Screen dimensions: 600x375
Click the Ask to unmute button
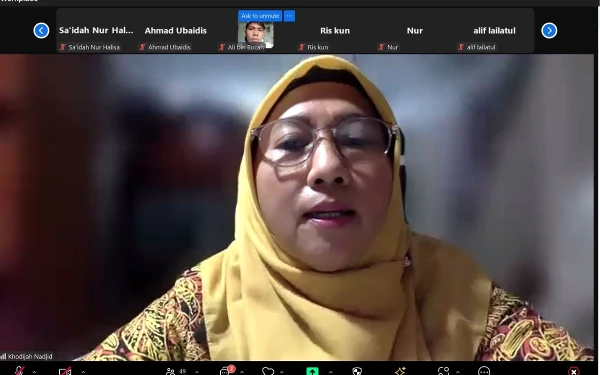pos(260,16)
